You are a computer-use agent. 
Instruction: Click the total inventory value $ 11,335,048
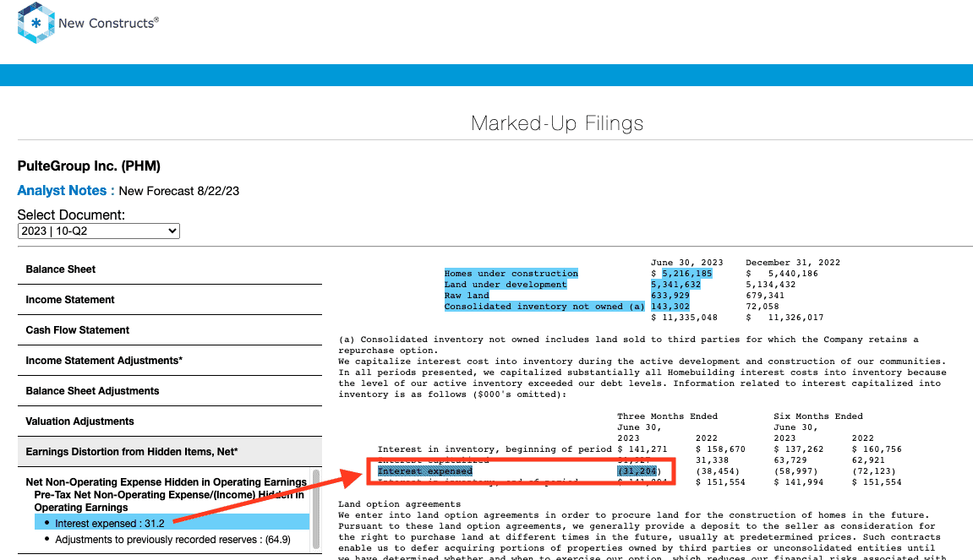tap(684, 318)
